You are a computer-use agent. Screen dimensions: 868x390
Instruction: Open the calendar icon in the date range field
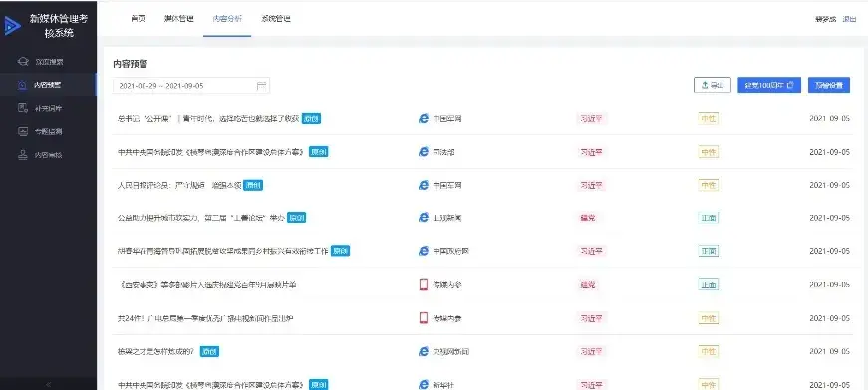[261, 86]
